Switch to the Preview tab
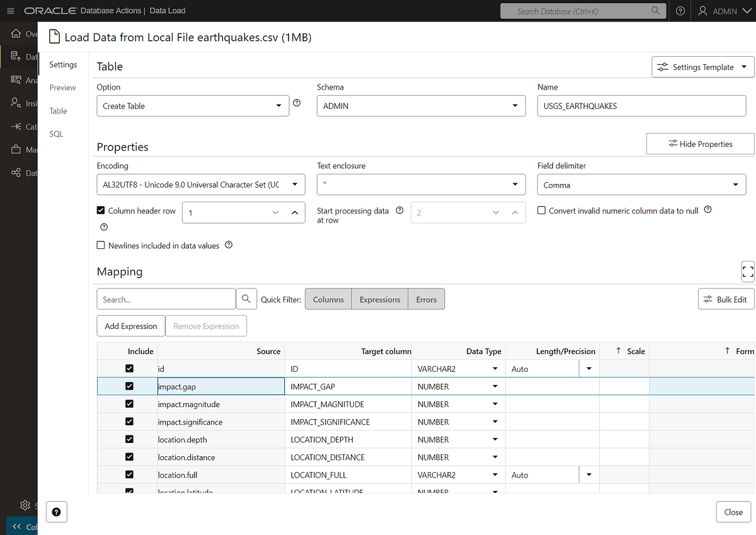Screen dimensions: 756x535 point(62,88)
